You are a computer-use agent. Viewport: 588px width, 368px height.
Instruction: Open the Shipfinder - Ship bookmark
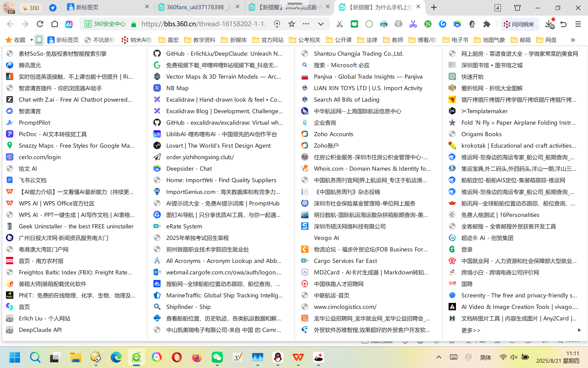(x=221, y=307)
